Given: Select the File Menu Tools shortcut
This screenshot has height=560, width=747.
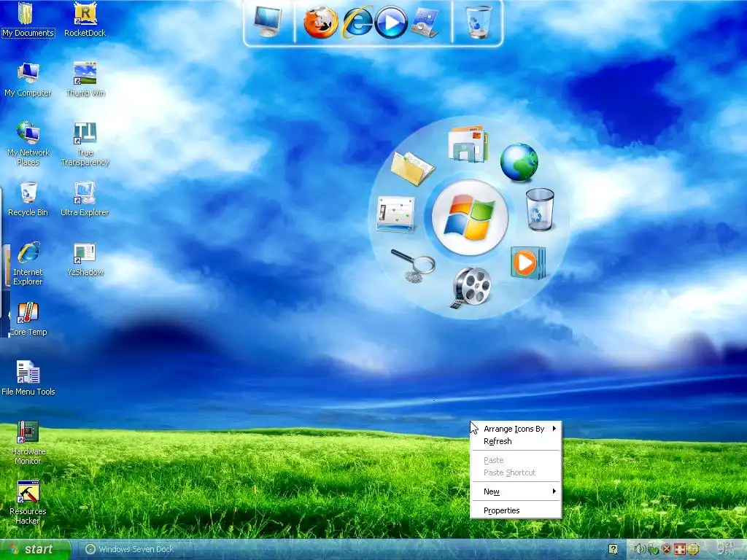Looking at the screenshot, I should point(28,379).
